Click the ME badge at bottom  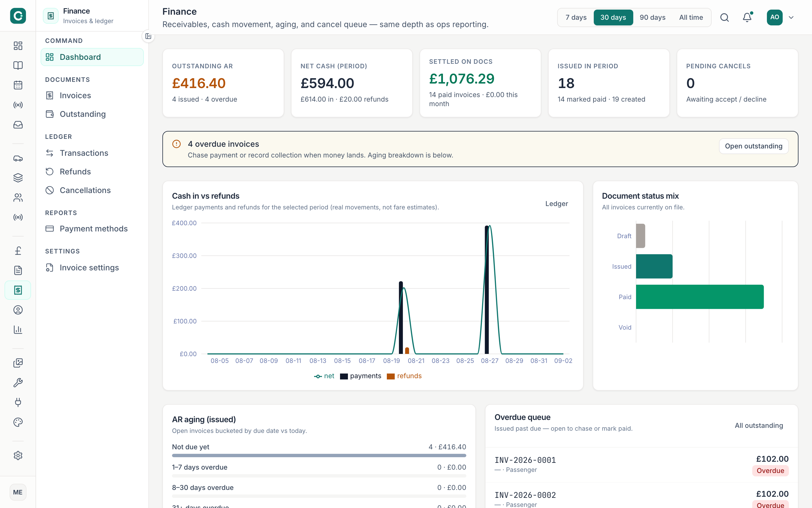(18, 492)
